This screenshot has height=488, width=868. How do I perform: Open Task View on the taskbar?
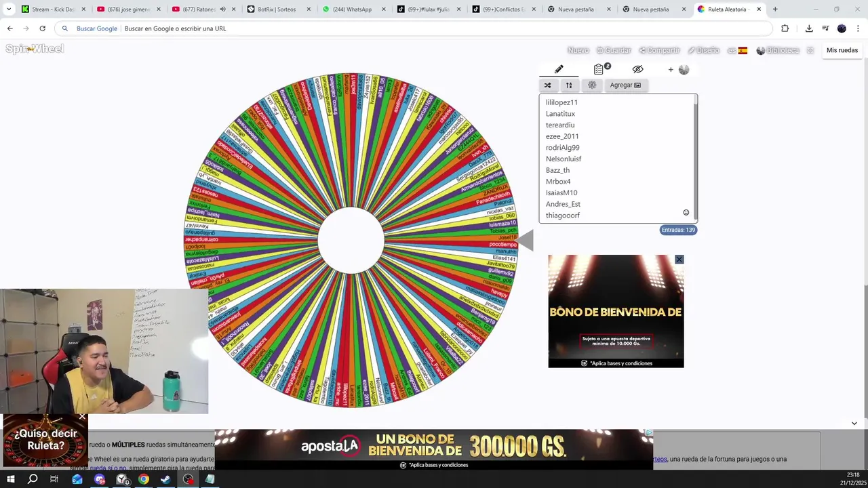[x=54, y=479]
